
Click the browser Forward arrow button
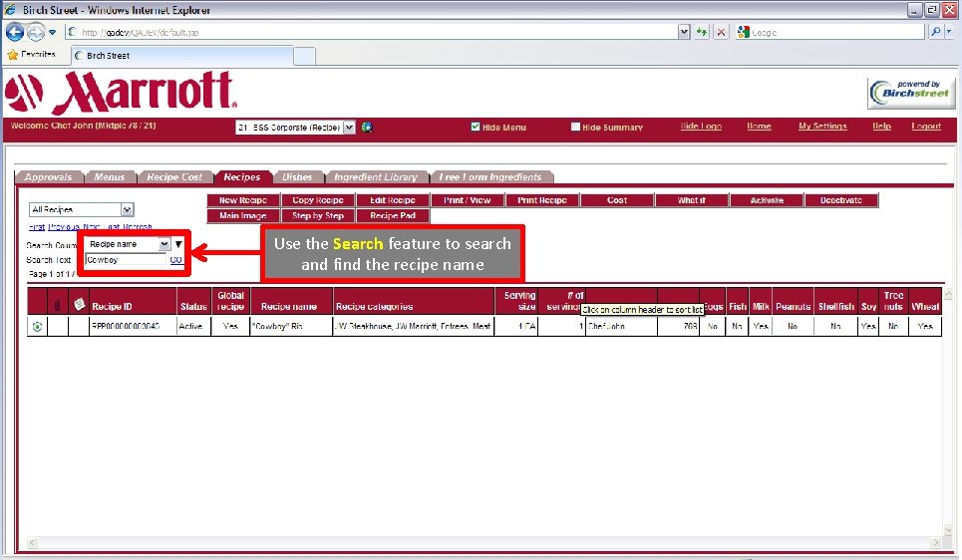[36, 32]
